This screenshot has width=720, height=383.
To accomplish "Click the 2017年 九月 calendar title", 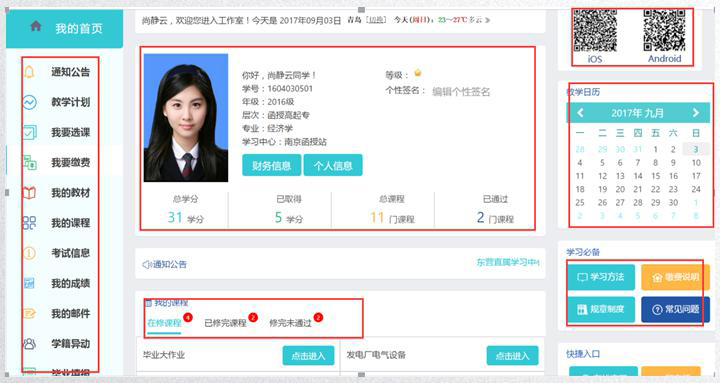I will (637, 113).
